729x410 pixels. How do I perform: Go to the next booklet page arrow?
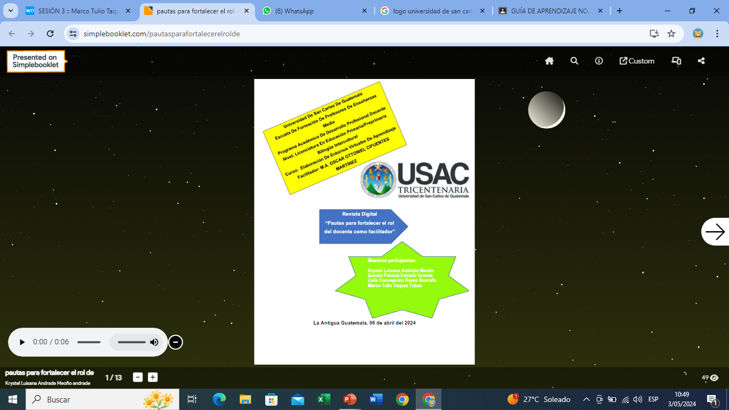pos(715,231)
